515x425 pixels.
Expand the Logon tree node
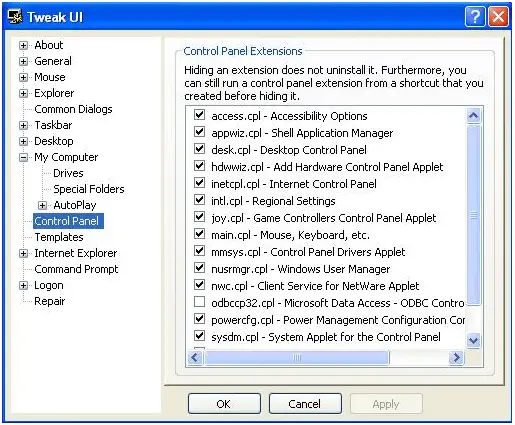point(23,285)
